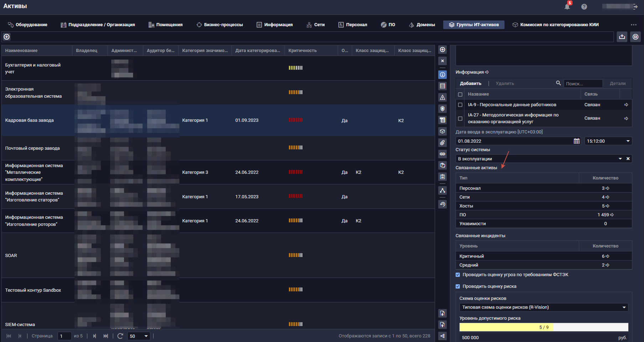
Task: Open the attachments paperclip icon
Action: click(443, 143)
